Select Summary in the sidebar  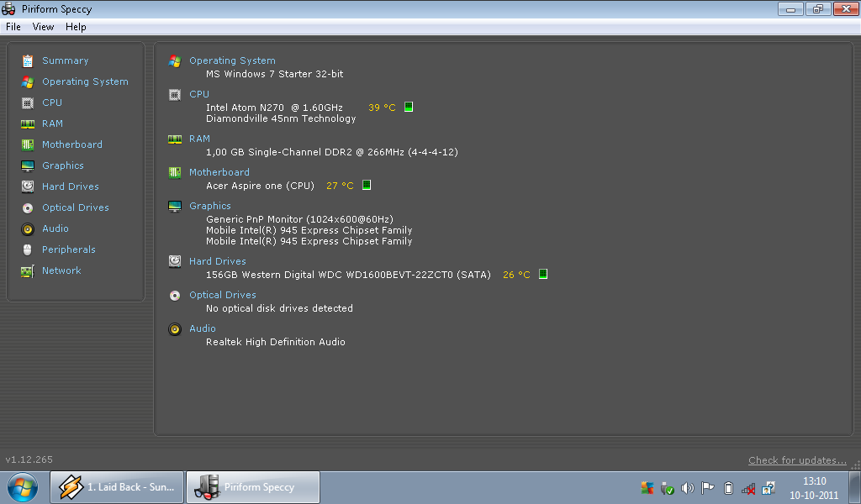click(x=66, y=60)
